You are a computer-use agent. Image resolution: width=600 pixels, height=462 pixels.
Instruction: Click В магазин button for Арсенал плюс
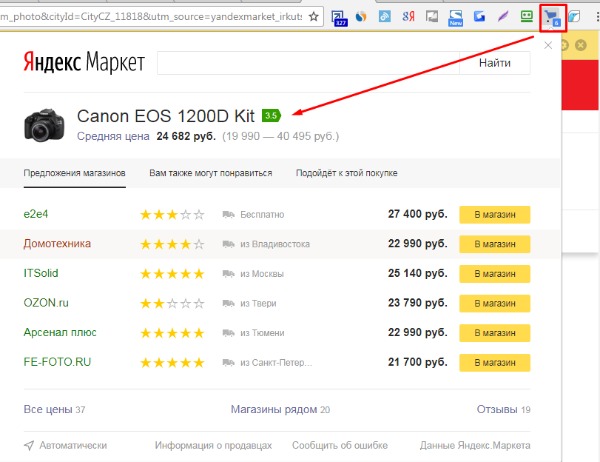point(495,333)
